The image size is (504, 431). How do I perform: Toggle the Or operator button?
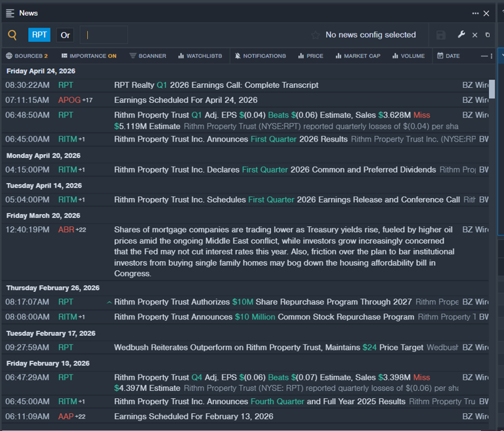[x=64, y=35]
